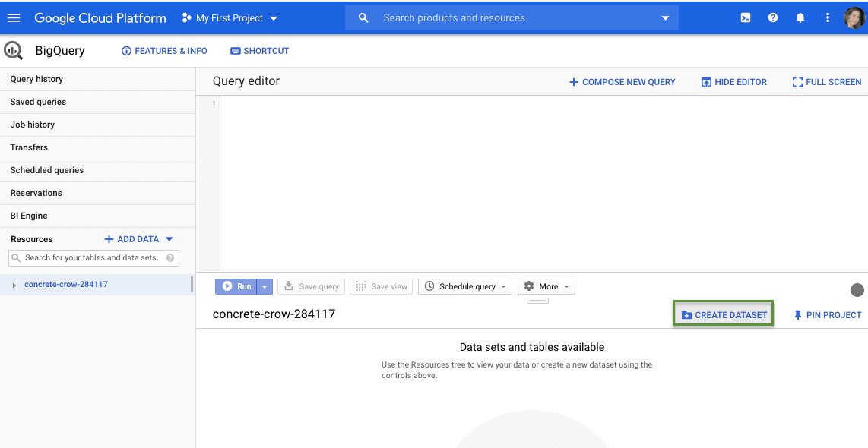Expand the concrete-crow-284117 project tree
Viewport: 868px width, 448px height.
coord(14,286)
